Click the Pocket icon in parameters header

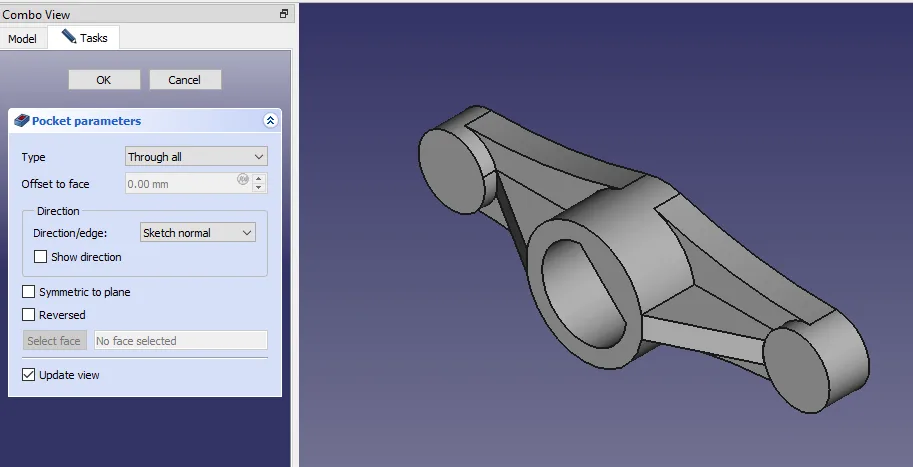click(x=21, y=121)
